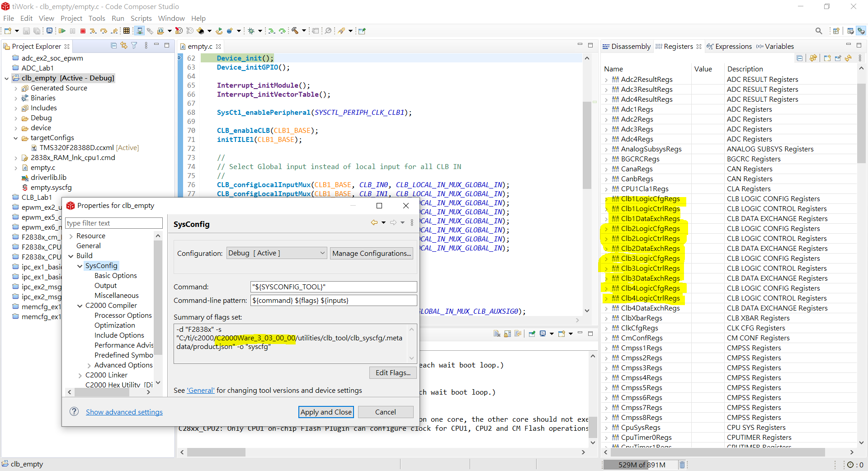
Task: Click the Show advanced settings link
Action: (x=124, y=412)
